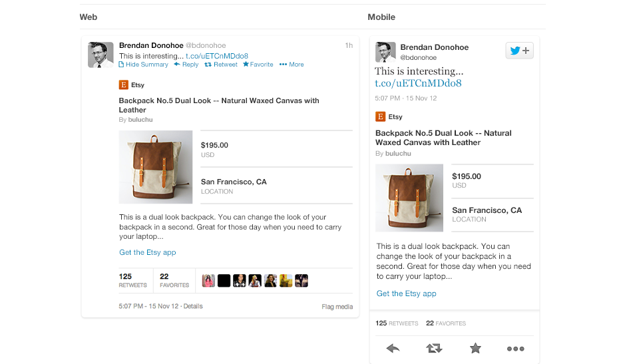This screenshot has width=617, height=364.
Task: Tap the mobile retweet icon
Action: click(x=434, y=348)
